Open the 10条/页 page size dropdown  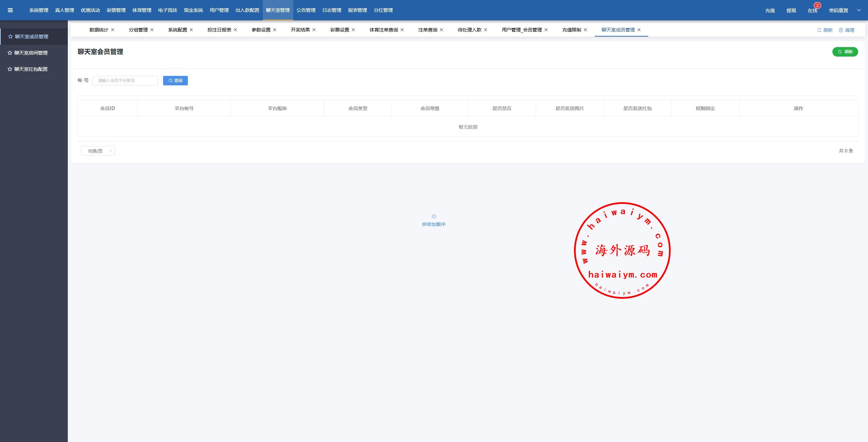point(98,151)
